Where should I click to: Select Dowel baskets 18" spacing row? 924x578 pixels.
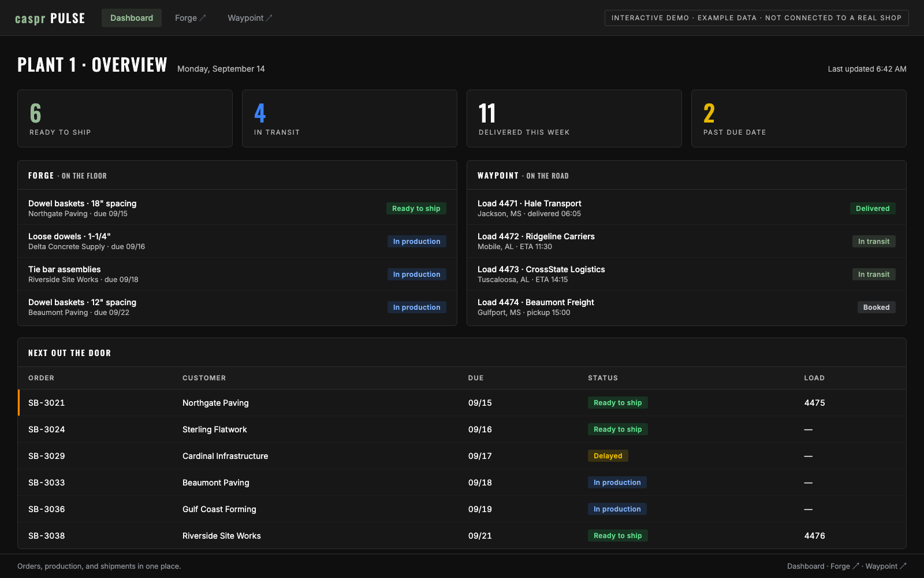coord(237,208)
